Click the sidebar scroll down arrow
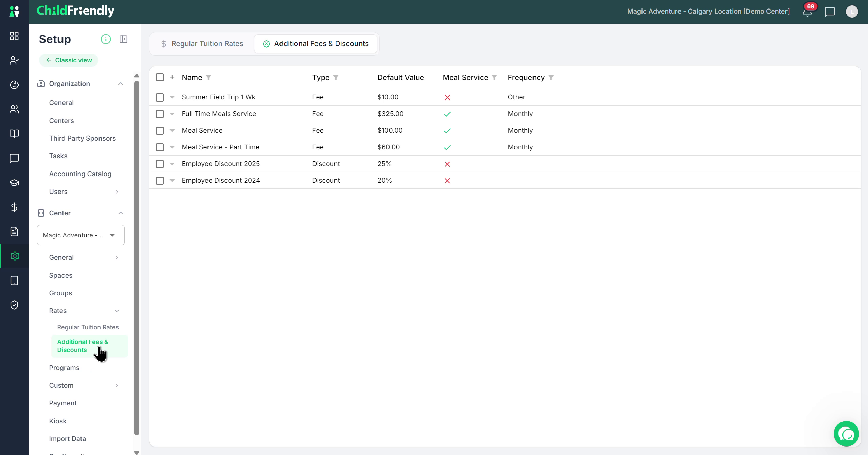This screenshot has height=455, width=868. coord(137,452)
